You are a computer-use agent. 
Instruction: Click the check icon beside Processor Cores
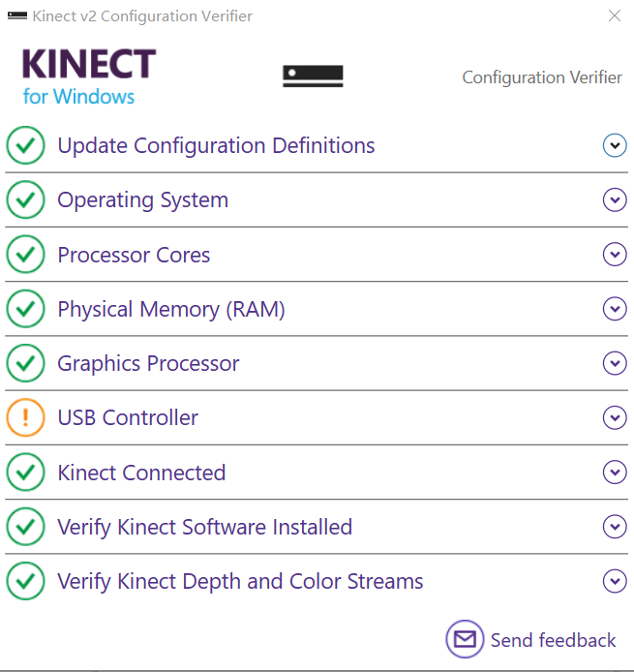pos(25,256)
